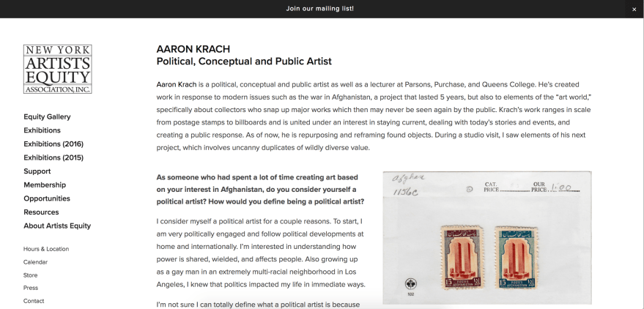This screenshot has width=644, height=309.
Task: Open the Press link
Action: pyautogui.click(x=30, y=288)
